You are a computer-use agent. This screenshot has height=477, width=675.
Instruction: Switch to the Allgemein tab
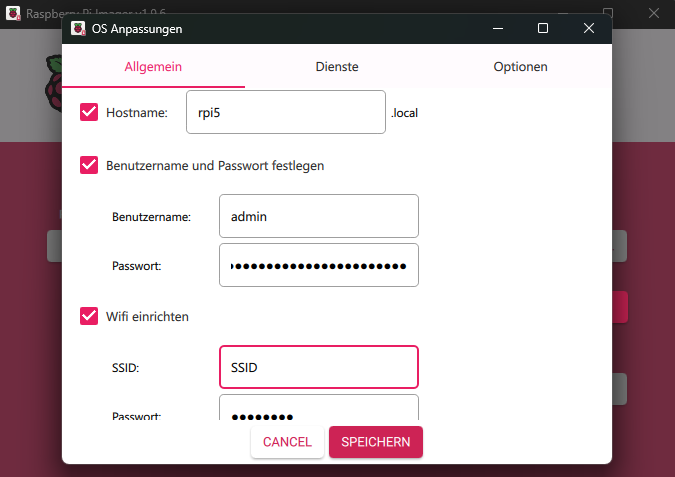point(153,67)
